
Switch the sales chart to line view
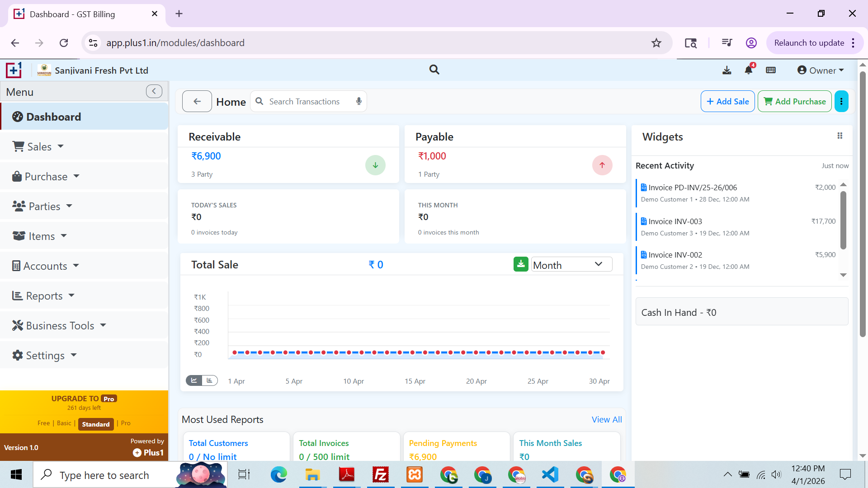(x=194, y=380)
